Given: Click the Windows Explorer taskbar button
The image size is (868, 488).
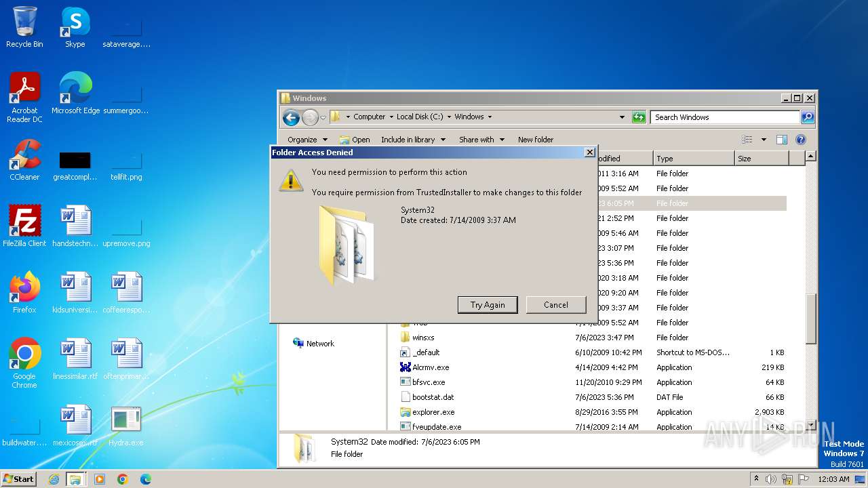Looking at the screenshot, I should point(75,479).
